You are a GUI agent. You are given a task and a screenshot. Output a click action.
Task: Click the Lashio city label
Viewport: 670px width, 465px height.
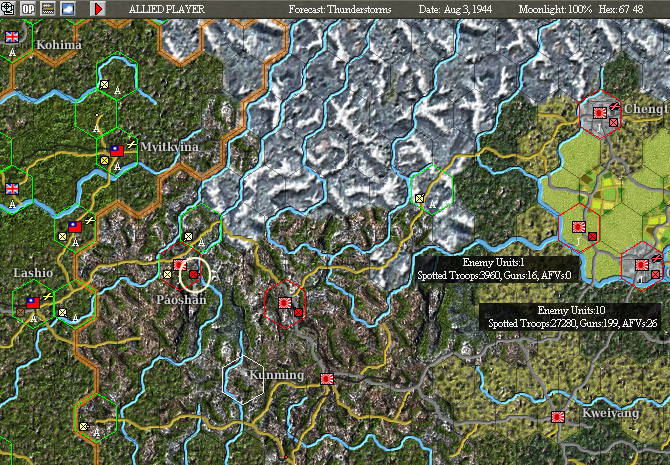(33, 273)
